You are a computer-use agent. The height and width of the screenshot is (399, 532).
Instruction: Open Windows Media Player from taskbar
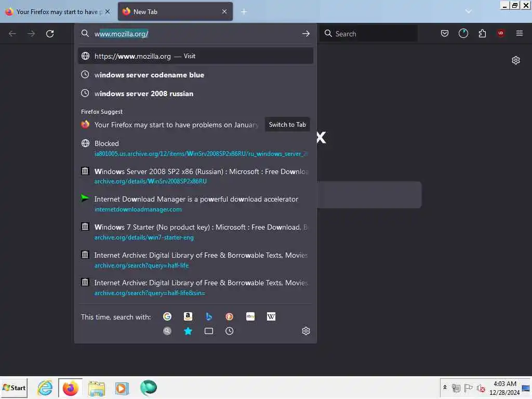point(122,388)
